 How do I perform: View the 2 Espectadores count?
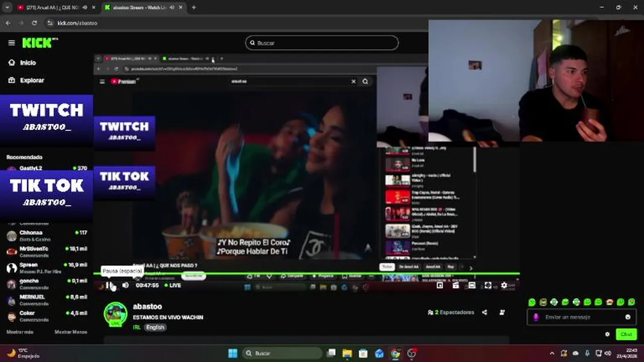pyautogui.click(x=451, y=312)
